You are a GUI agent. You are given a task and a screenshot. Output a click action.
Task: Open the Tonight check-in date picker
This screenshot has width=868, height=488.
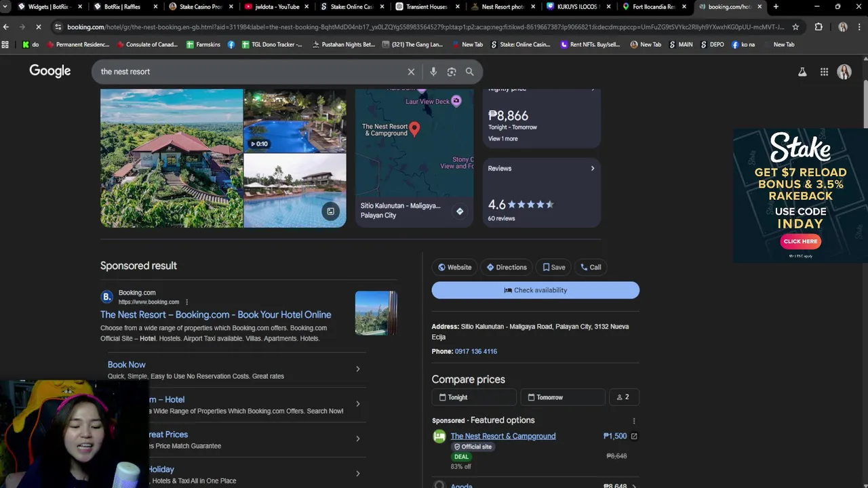(474, 397)
